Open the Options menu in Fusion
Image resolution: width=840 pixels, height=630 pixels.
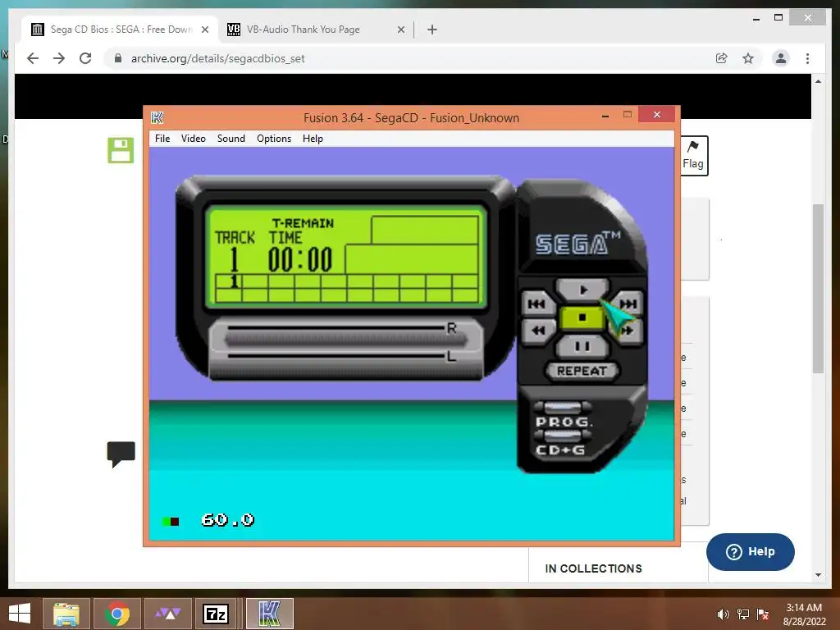coord(274,138)
